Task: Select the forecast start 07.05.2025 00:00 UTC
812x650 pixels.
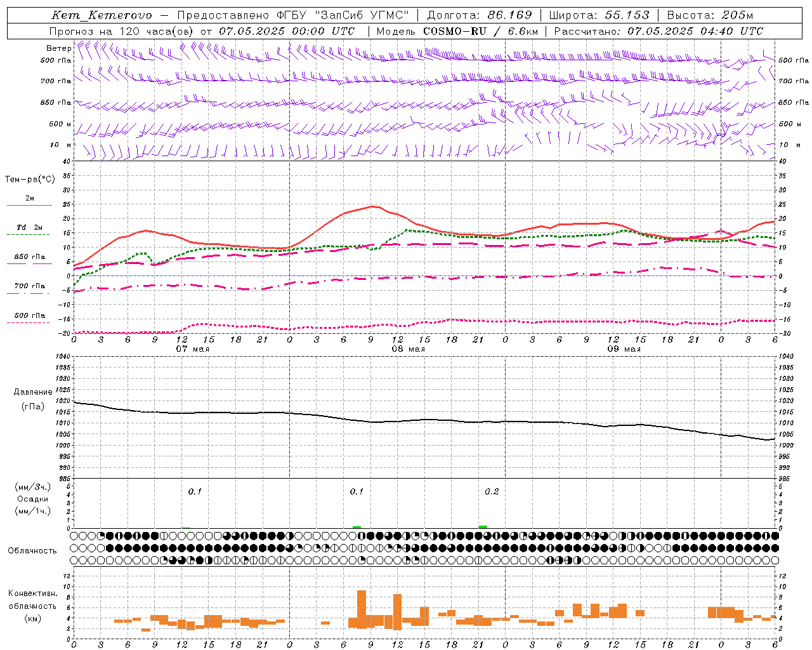Action: pos(287,31)
